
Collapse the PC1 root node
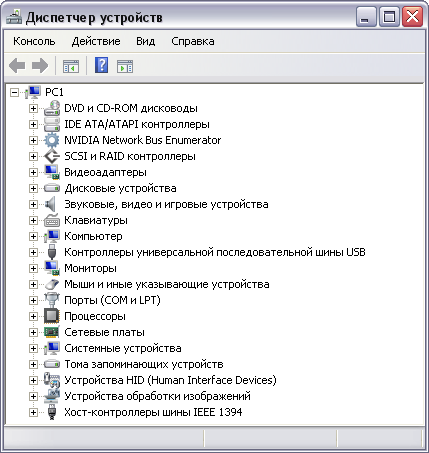[x=14, y=92]
